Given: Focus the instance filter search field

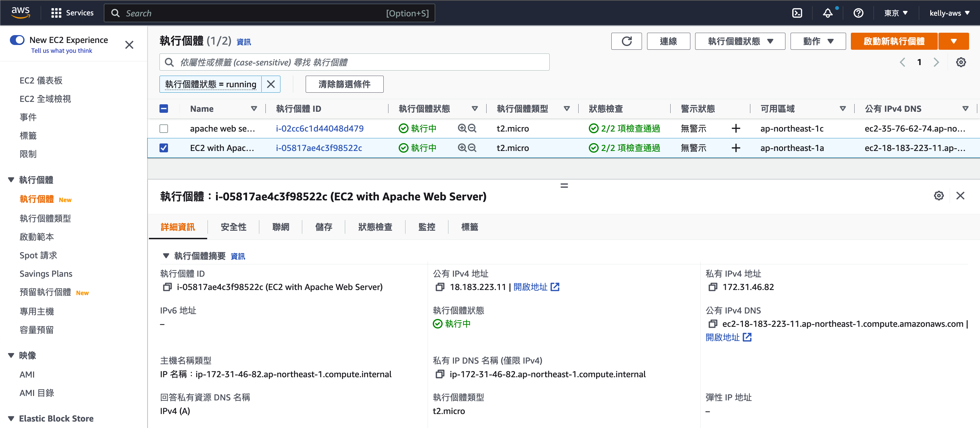Looking at the screenshot, I should coord(354,62).
